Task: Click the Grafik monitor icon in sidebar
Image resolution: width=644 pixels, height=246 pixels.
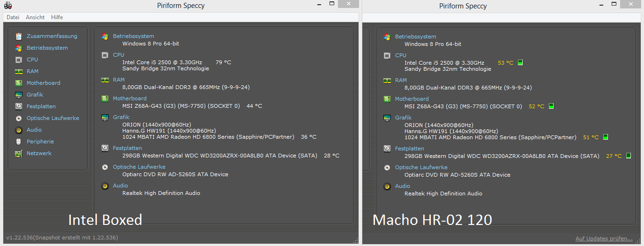Action: click(x=19, y=95)
